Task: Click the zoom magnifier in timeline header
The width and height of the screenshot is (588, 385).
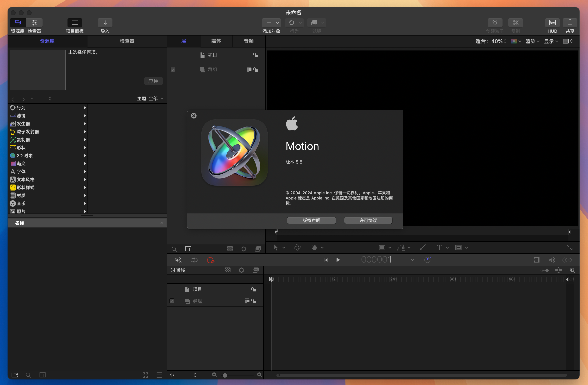Action: [572, 270]
